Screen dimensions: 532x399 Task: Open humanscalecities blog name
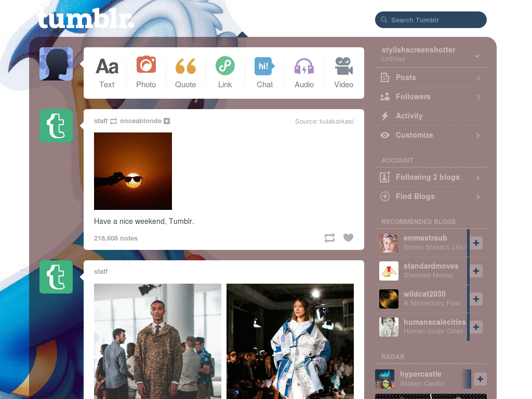435,322
